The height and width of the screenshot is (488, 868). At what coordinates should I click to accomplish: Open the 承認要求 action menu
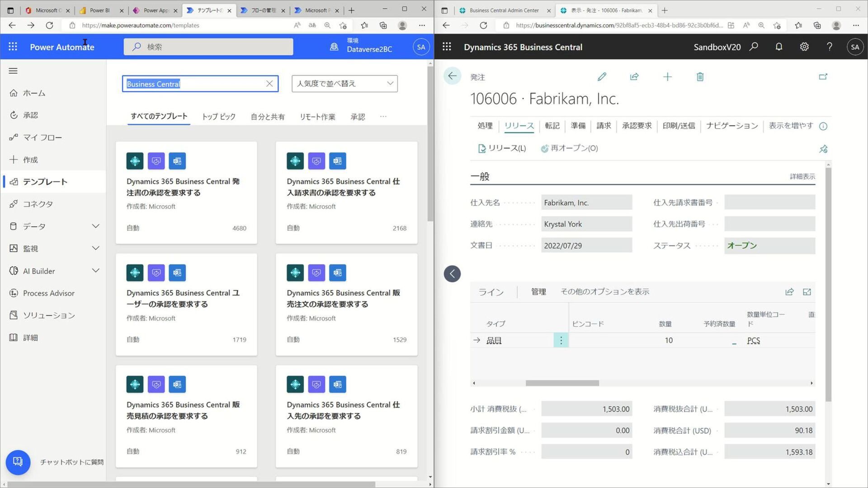(x=637, y=126)
